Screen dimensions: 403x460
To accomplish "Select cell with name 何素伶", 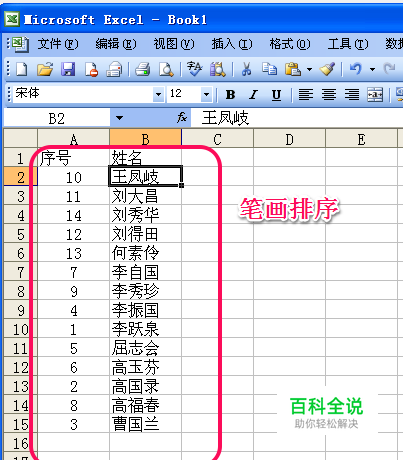I will [x=146, y=253].
